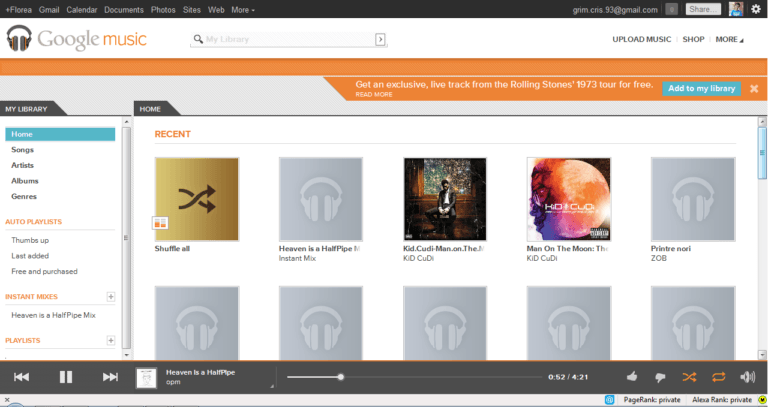The height and width of the screenshot is (407, 768).
Task: Open Calendar from the Google bar
Action: click(x=82, y=9)
